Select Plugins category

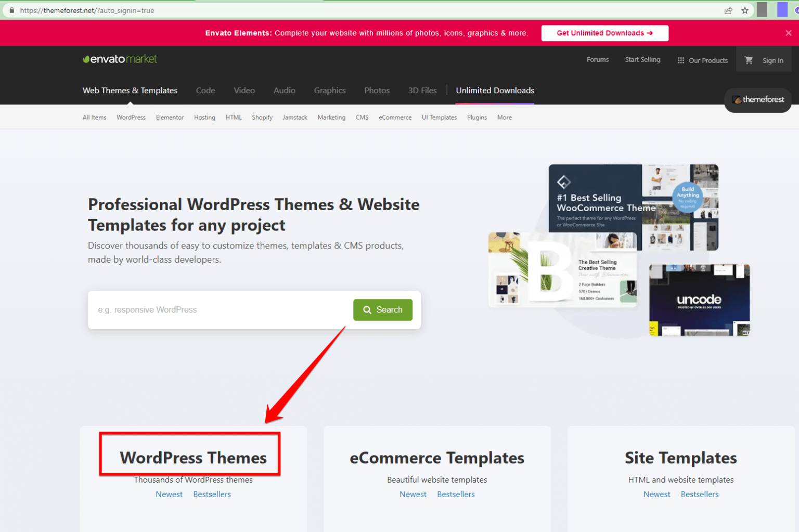coord(477,118)
